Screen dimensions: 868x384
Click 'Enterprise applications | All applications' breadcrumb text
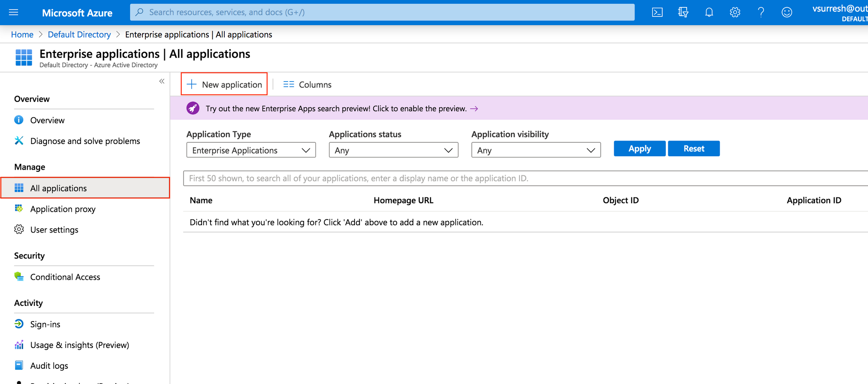pos(199,34)
